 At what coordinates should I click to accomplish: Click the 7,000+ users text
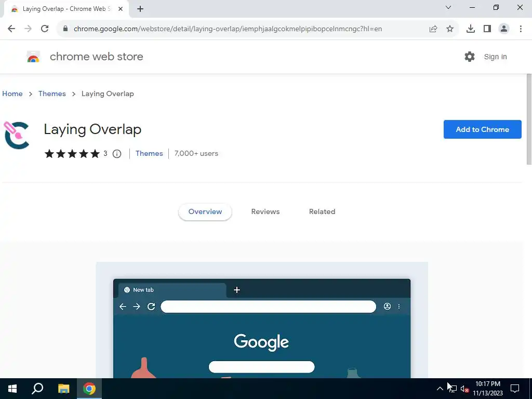(196, 153)
